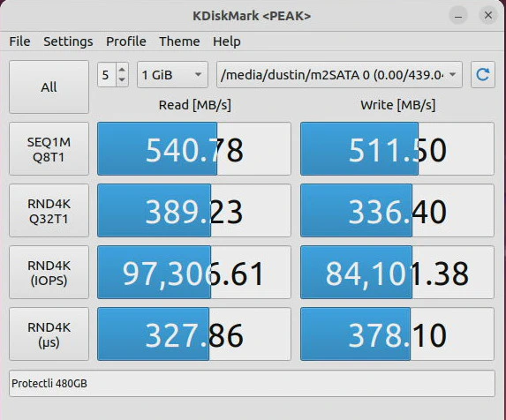The image size is (506, 420).
Task: Open the 1 GiB test size dropdown
Action: click(x=172, y=74)
